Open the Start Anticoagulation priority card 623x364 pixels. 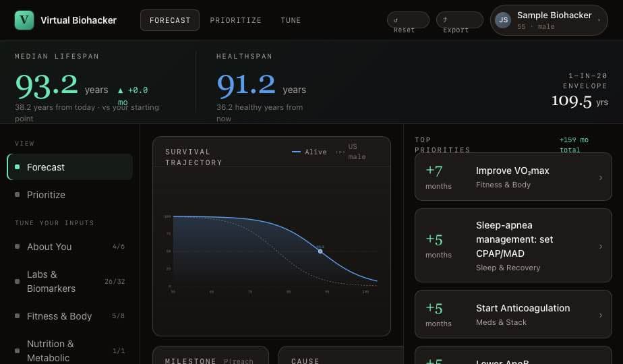pyautogui.click(x=513, y=314)
